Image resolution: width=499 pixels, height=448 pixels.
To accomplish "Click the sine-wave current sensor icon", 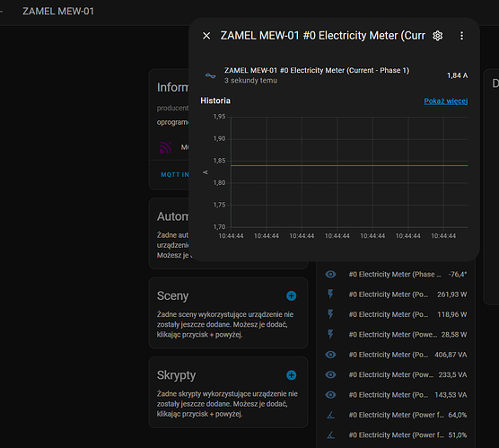I will pos(210,75).
